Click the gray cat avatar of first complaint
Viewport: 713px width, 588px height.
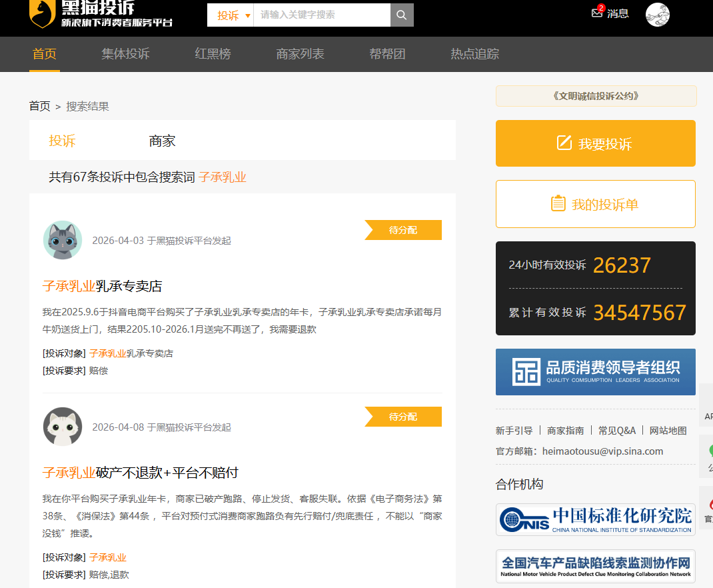pyautogui.click(x=63, y=240)
